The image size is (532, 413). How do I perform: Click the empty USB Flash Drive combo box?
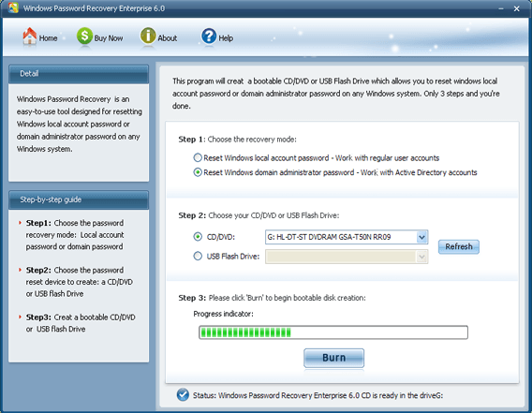pyautogui.click(x=347, y=257)
